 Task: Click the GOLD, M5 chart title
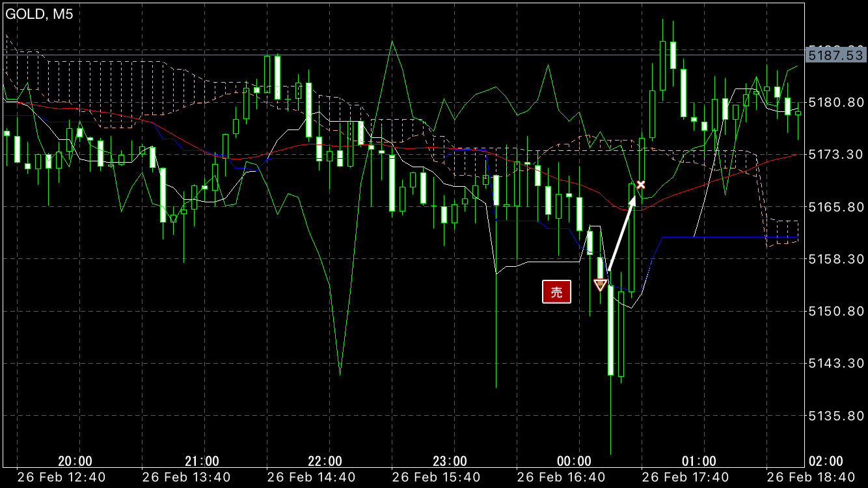[x=39, y=14]
